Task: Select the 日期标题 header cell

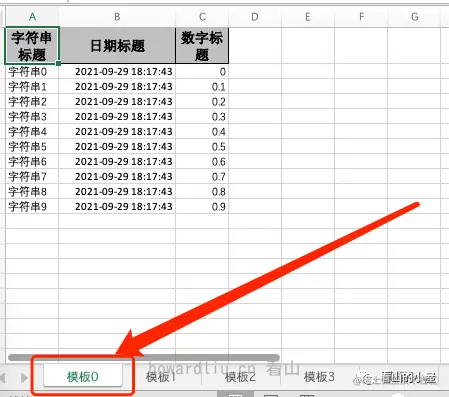Action: pyautogui.click(x=117, y=46)
